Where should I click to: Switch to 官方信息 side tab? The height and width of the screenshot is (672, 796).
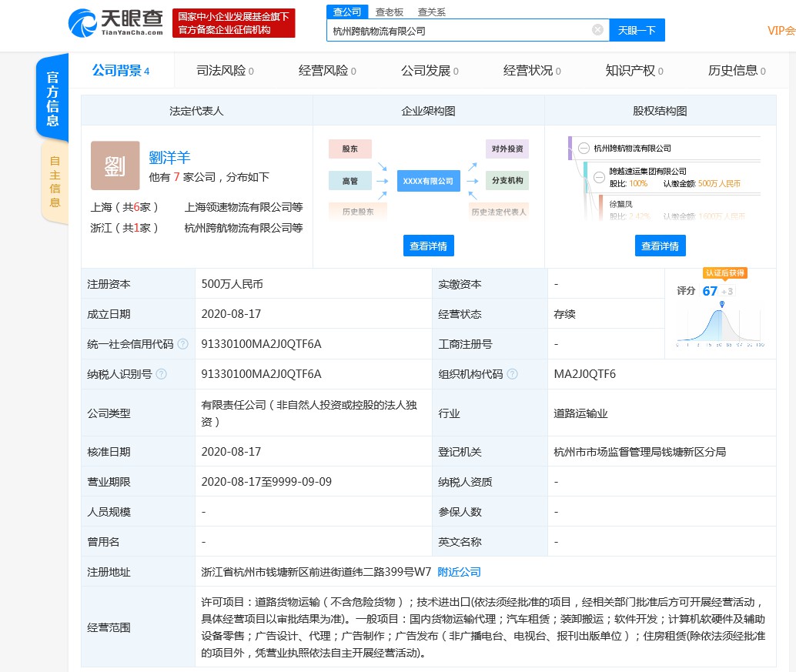coord(52,98)
